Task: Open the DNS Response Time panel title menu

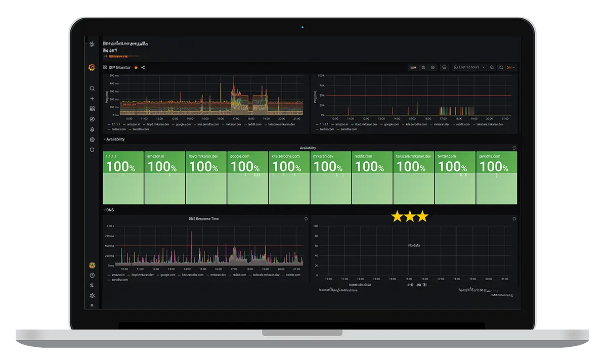Action: [204, 219]
